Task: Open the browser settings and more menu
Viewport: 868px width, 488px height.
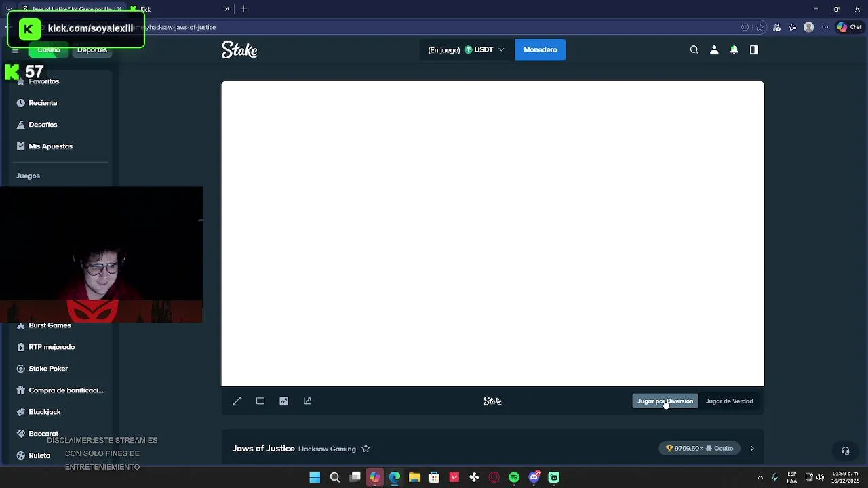Action: pos(825,27)
